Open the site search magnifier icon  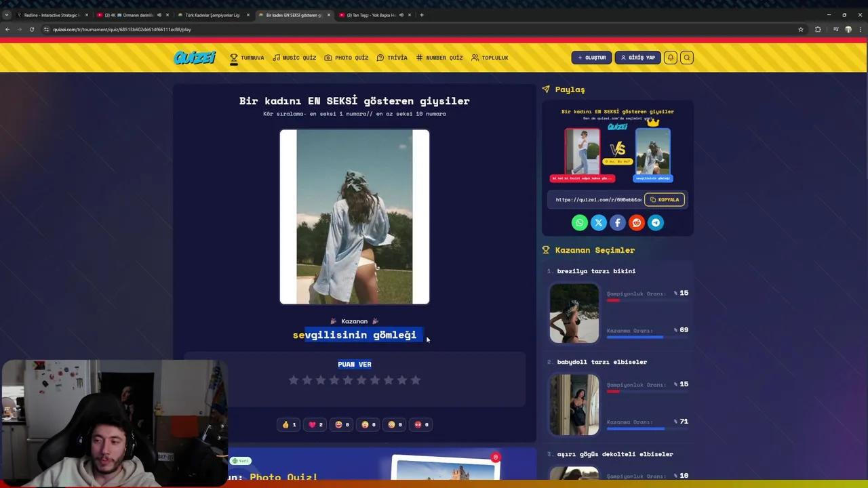[x=687, y=58]
